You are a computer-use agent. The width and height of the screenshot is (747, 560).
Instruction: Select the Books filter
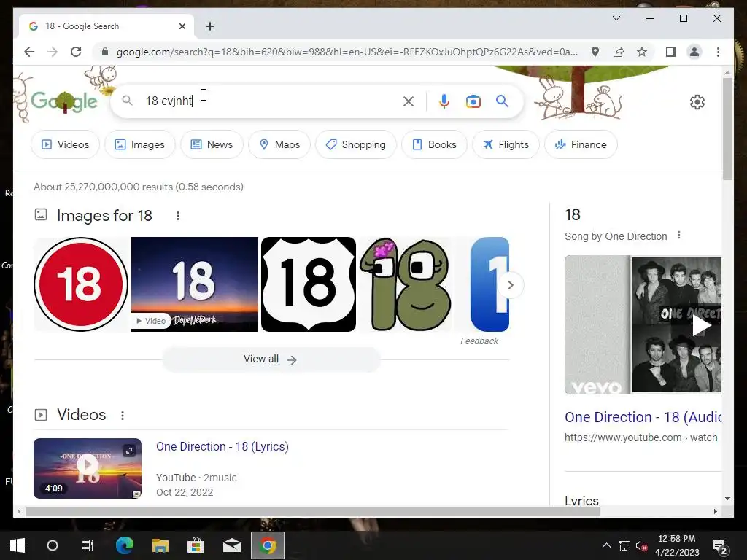click(x=434, y=144)
